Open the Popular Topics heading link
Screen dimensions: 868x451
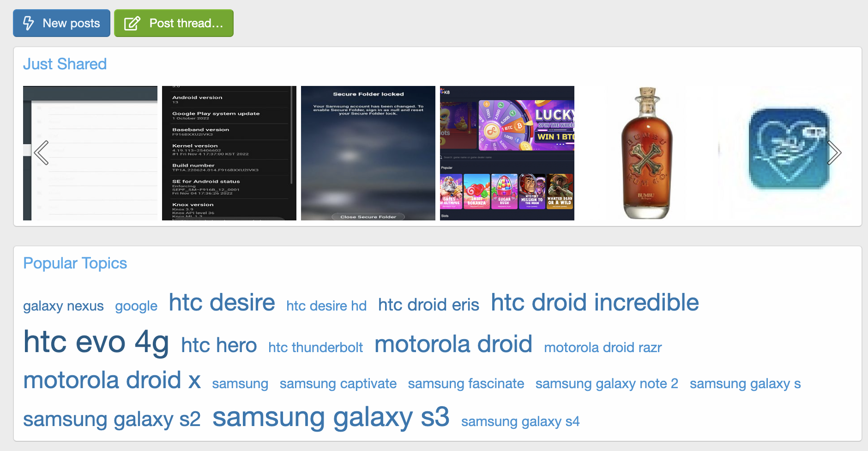coord(75,263)
